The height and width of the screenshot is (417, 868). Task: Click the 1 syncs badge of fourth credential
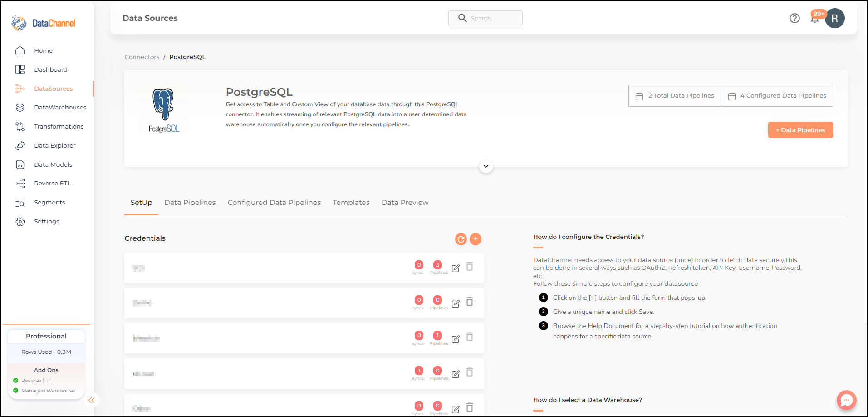(x=419, y=371)
